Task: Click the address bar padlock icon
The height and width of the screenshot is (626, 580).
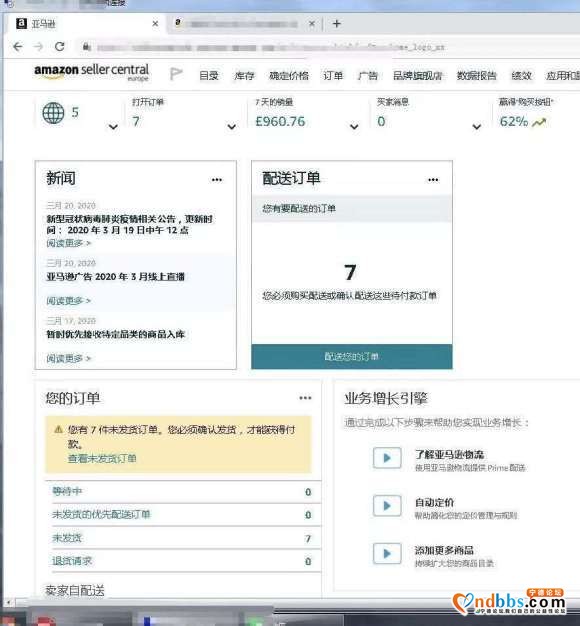Action: pos(86,47)
